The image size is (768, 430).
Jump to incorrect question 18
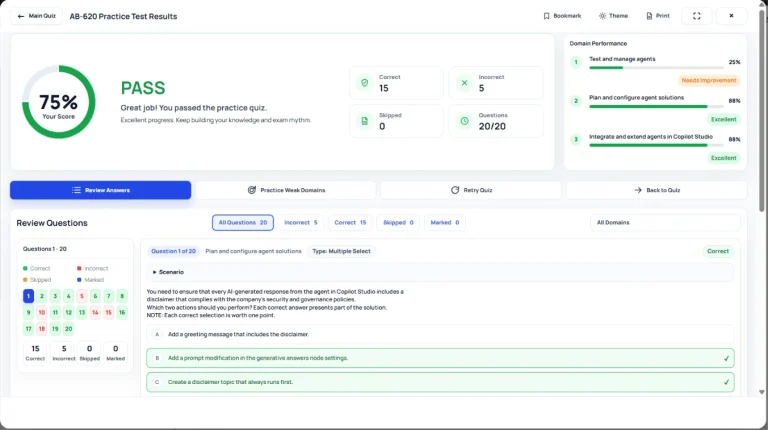click(x=42, y=329)
